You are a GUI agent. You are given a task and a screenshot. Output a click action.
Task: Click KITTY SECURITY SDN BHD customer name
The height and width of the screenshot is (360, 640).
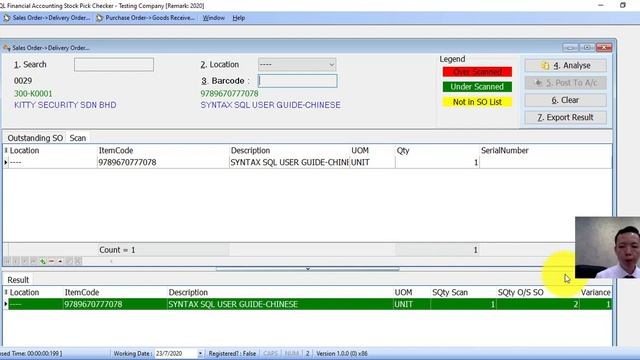point(65,105)
